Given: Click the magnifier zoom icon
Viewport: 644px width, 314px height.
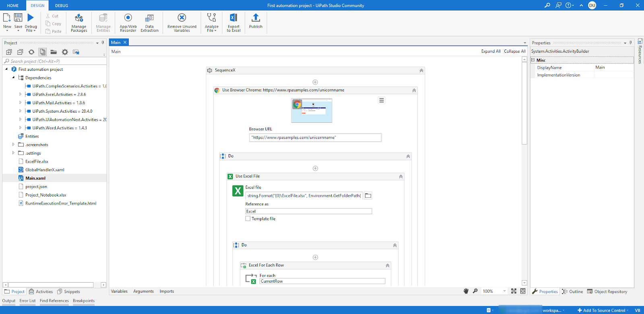Looking at the screenshot, I should [x=475, y=291].
